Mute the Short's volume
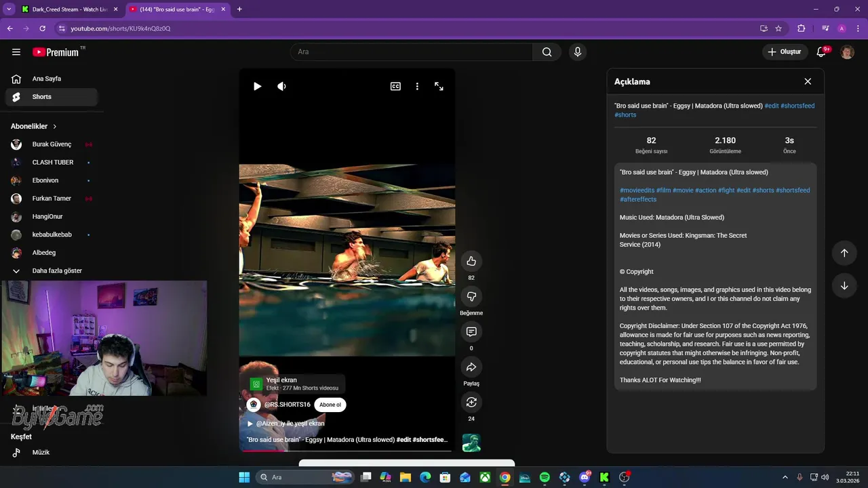 point(281,86)
